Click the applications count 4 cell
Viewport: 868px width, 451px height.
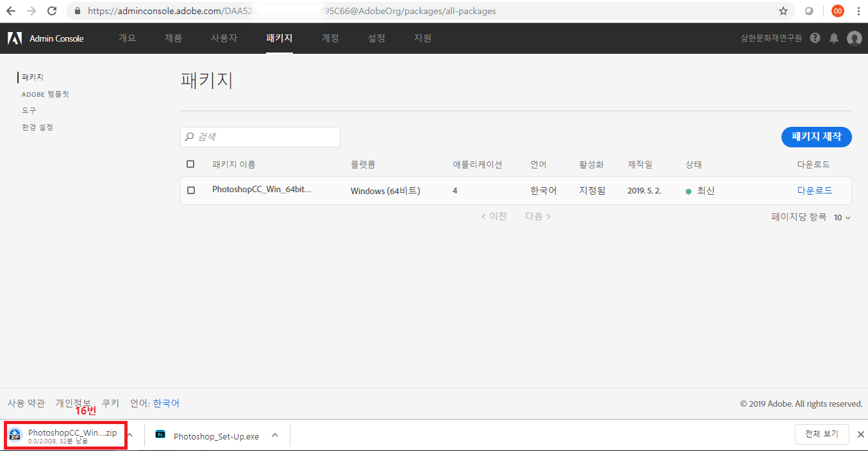[x=455, y=191]
